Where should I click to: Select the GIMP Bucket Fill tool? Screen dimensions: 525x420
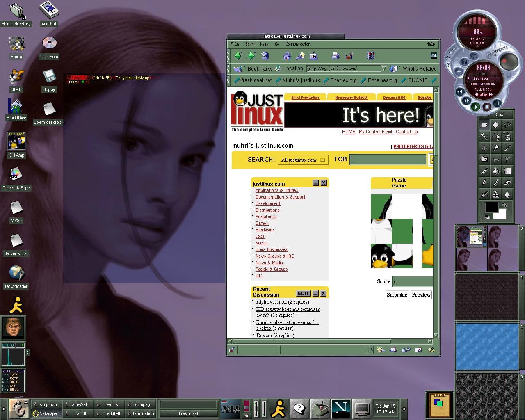pyautogui.click(x=496, y=171)
